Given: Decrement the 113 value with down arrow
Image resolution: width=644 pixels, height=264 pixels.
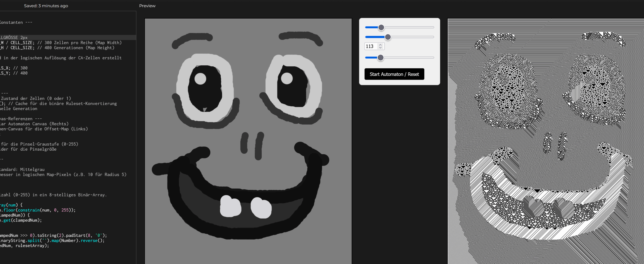Looking at the screenshot, I should [380, 48].
